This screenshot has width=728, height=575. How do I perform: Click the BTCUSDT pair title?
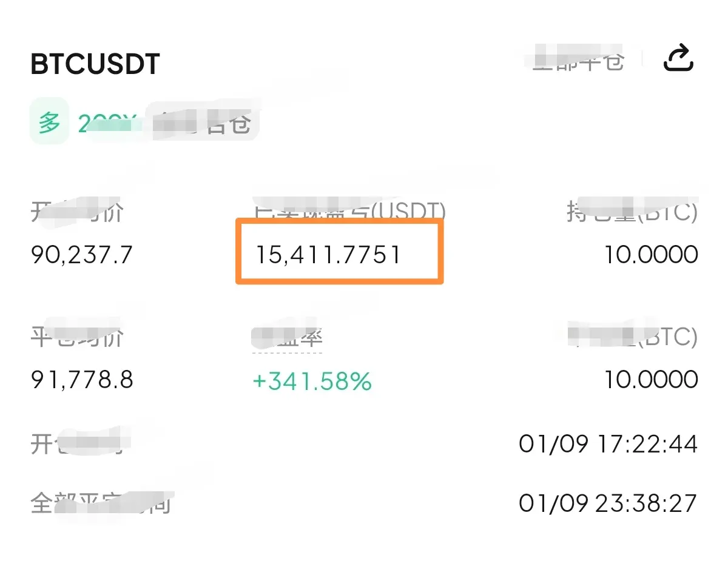tap(95, 64)
